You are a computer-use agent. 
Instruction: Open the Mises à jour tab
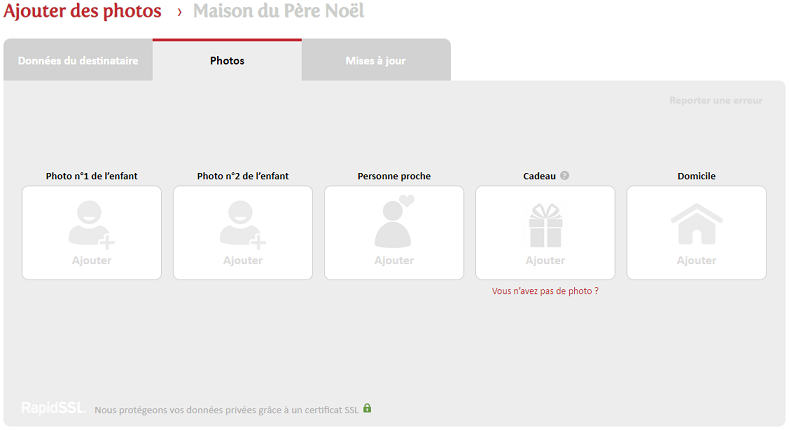click(376, 60)
